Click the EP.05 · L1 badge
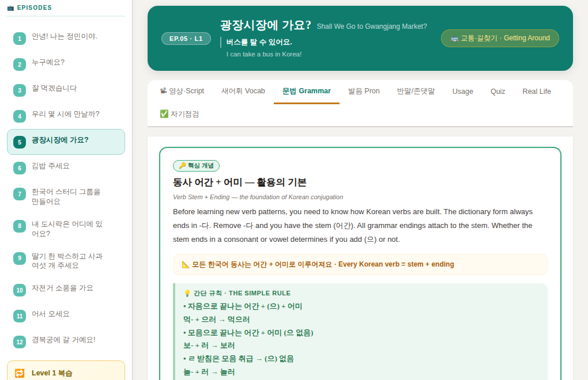 point(186,39)
